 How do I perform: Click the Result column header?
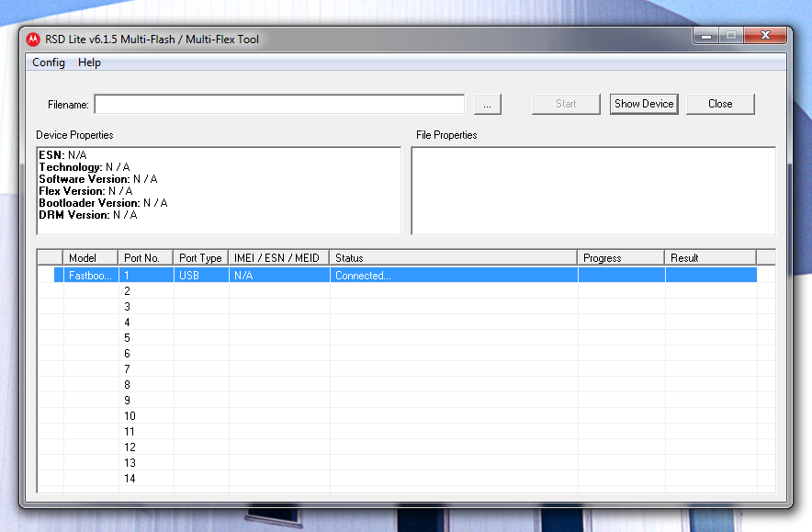[711, 258]
